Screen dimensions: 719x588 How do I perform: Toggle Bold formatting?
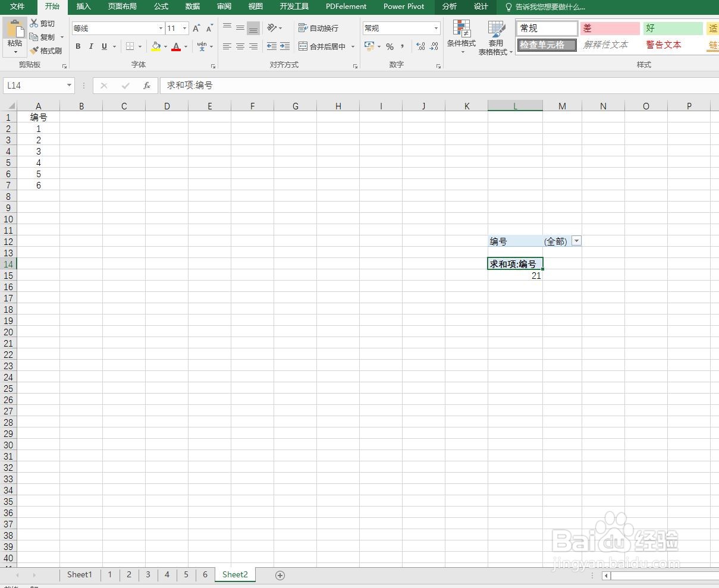78,46
